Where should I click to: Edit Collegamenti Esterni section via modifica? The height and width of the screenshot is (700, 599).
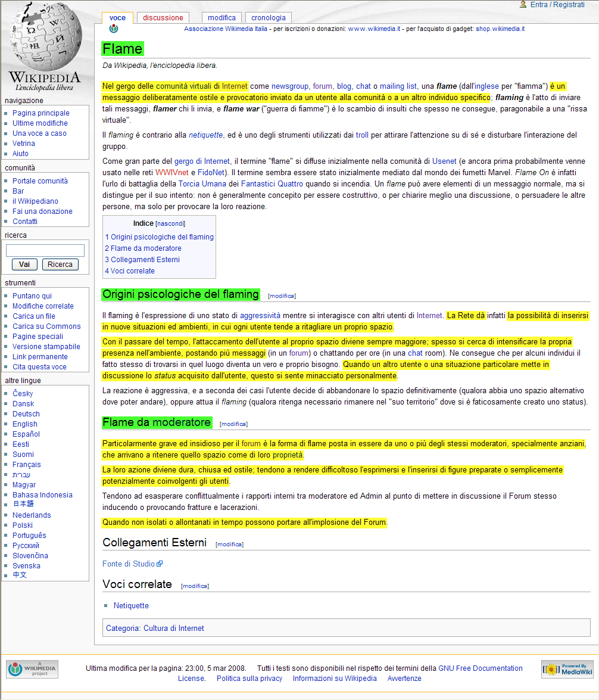229,545
